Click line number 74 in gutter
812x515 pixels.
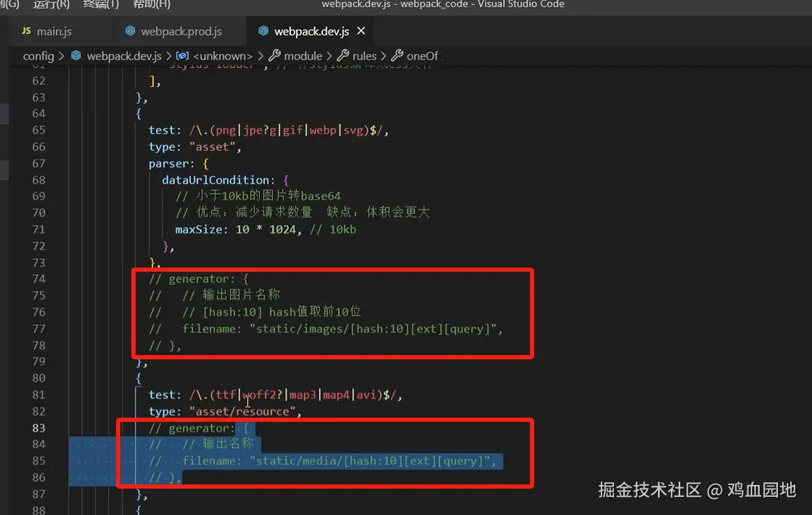[38, 279]
